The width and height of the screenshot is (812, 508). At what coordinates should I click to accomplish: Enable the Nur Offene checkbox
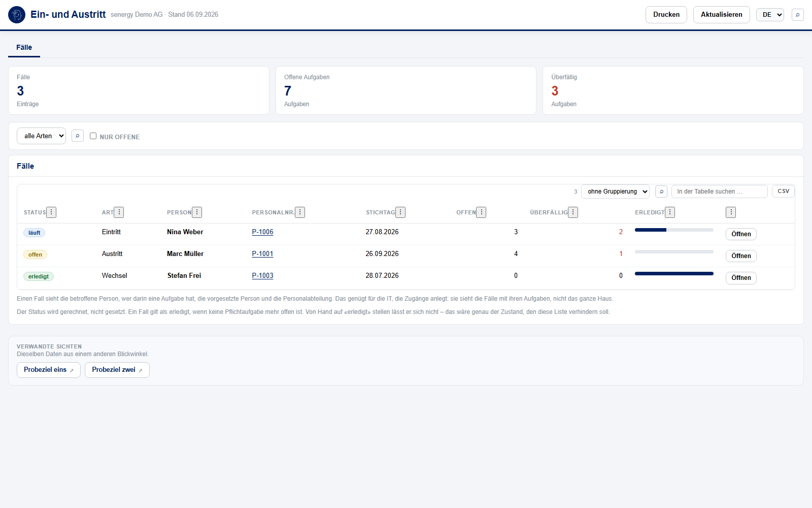pos(93,136)
